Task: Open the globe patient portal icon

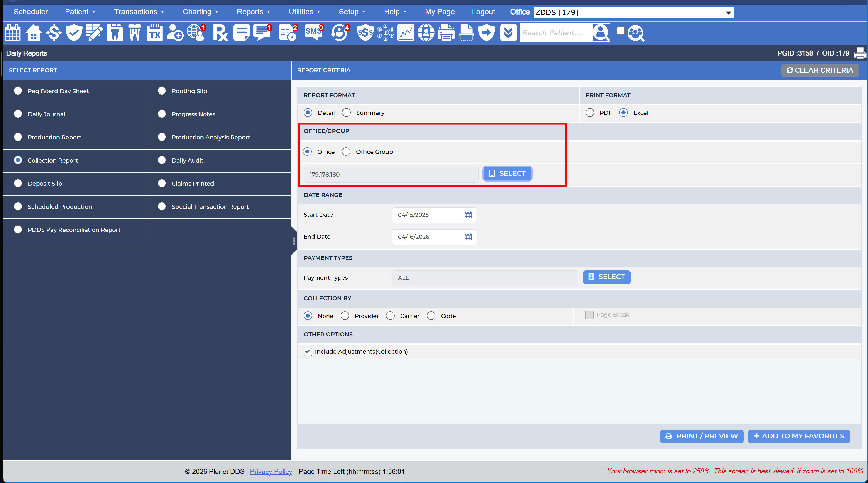Action: coord(196,33)
